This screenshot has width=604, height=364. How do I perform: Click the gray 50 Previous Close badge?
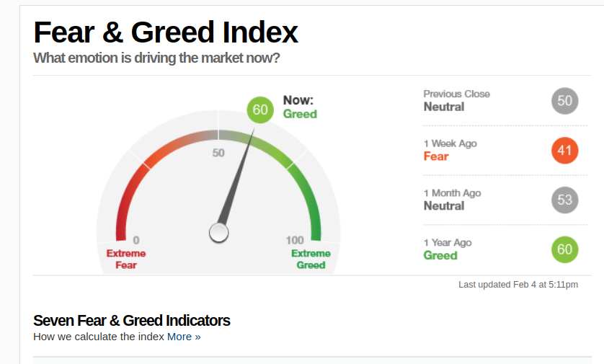(x=564, y=101)
